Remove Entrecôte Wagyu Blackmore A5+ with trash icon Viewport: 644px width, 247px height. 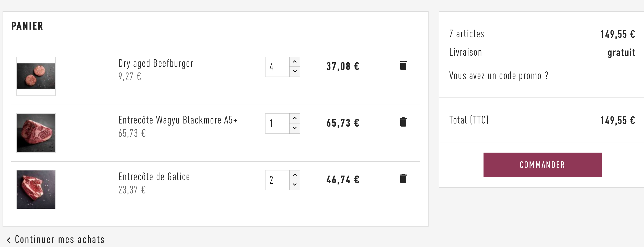[x=403, y=122]
